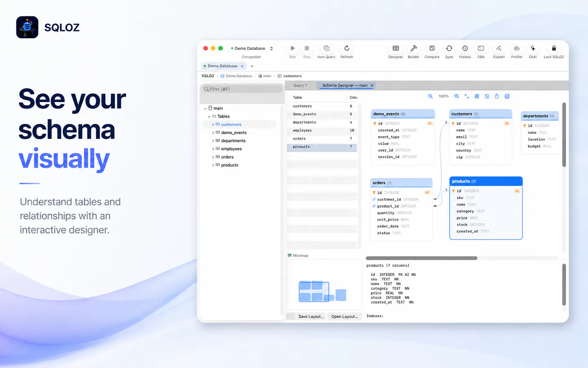
Task: Expand the customers table in the tree
Action: [x=213, y=125]
